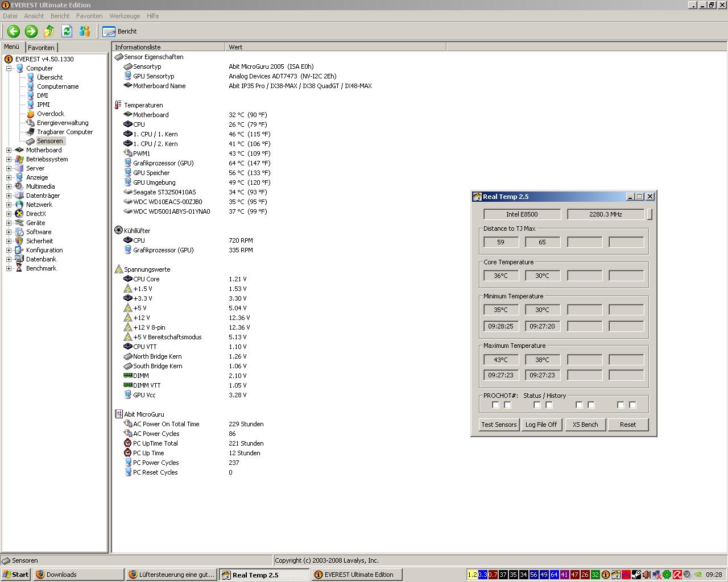Image resolution: width=728 pixels, height=582 pixels.
Task: Expand the Konfiguration tree node
Action: point(9,250)
